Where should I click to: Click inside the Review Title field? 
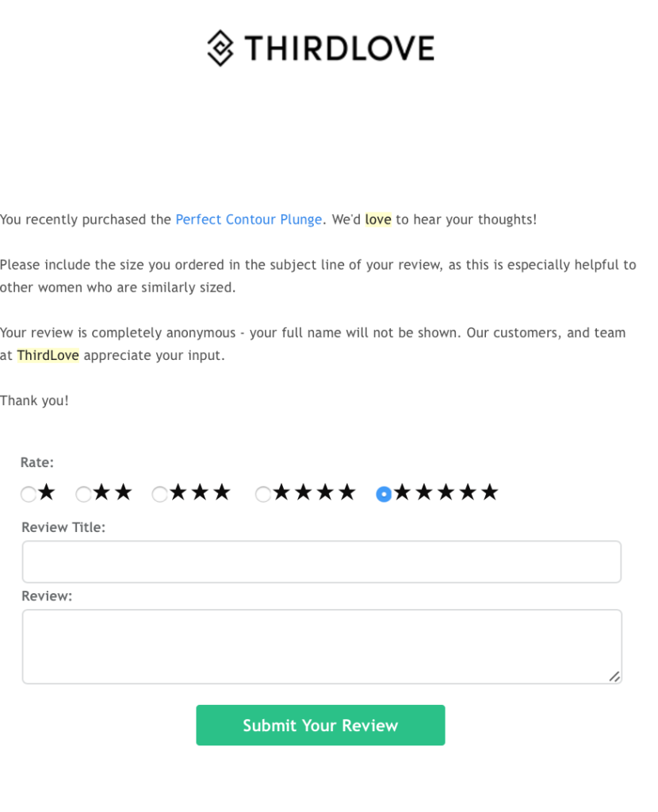coord(320,561)
